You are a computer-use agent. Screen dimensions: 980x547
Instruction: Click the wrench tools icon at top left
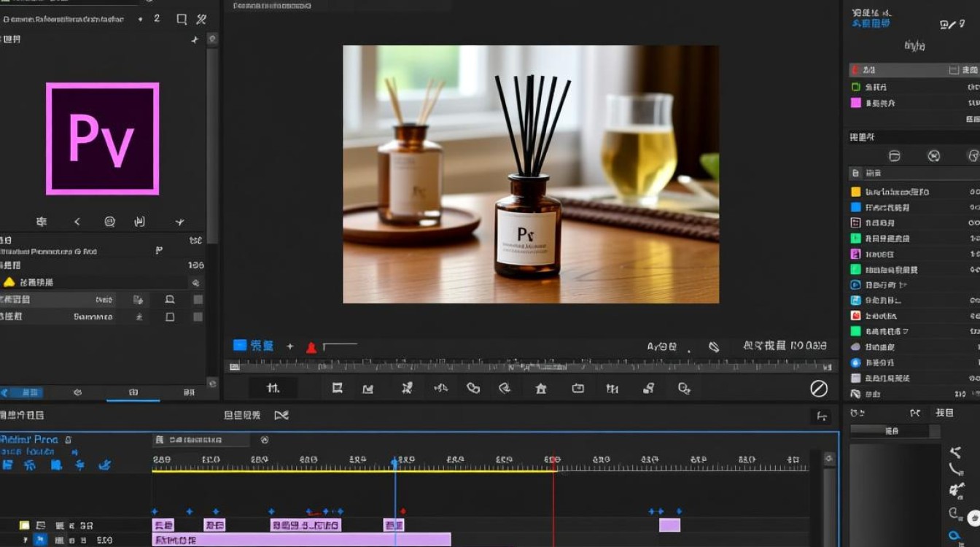pyautogui.click(x=202, y=19)
